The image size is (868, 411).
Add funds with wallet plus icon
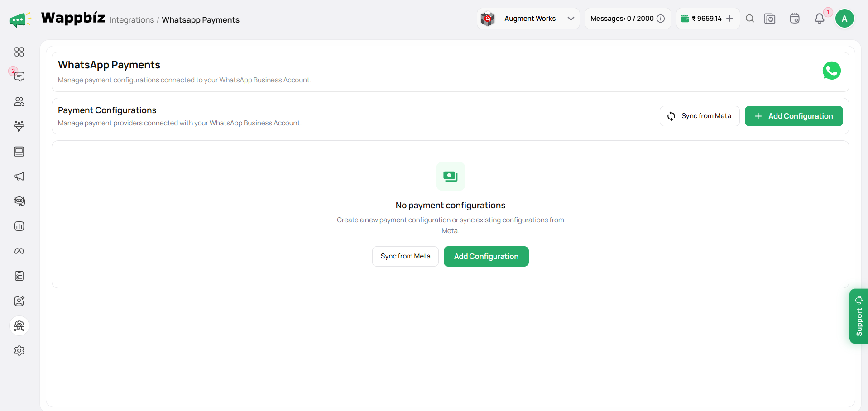click(729, 19)
